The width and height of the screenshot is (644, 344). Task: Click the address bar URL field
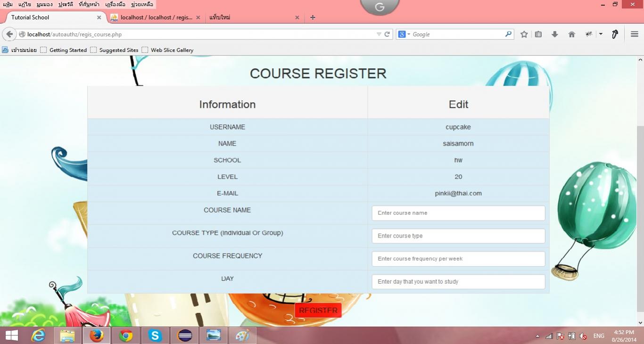[x=200, y=34]
